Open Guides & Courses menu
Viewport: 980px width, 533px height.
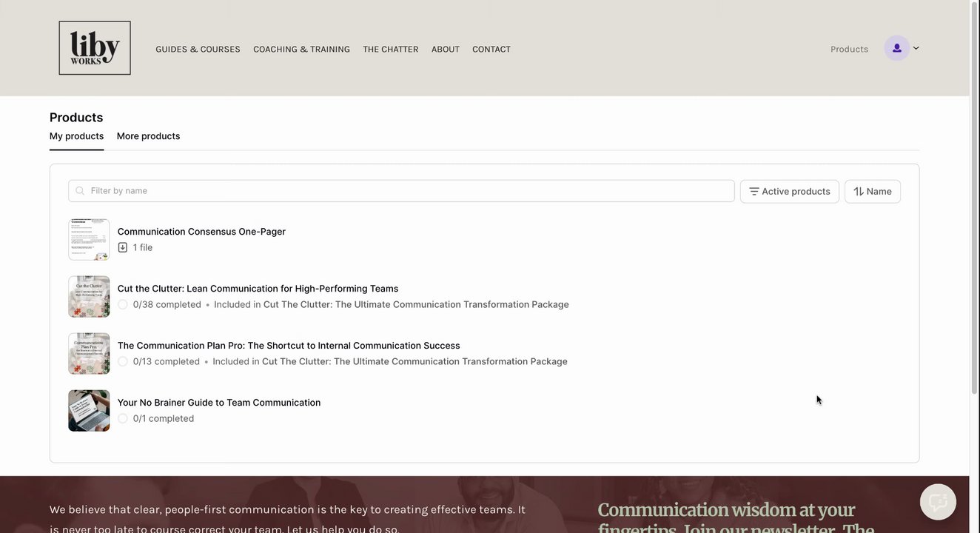(198, 49)
